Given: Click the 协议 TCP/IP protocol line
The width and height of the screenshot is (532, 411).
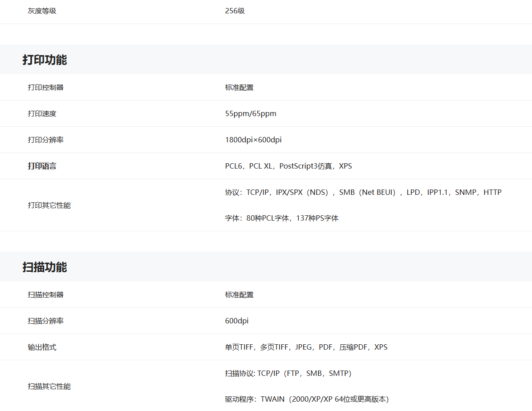Looking at the screenshot, I should (x=363, y=193).
